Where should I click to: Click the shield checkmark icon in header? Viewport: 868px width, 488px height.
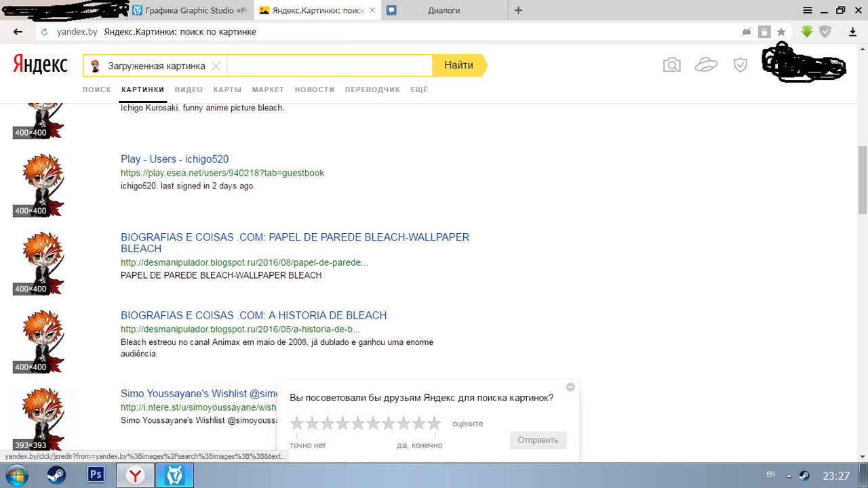[x=741, y=65]
